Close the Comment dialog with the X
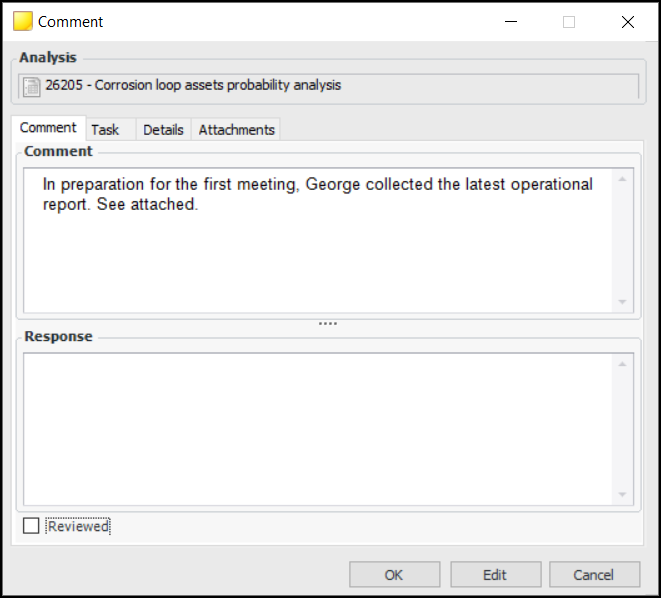The height and width of the screenshot is (598, 661). (627, 21)
